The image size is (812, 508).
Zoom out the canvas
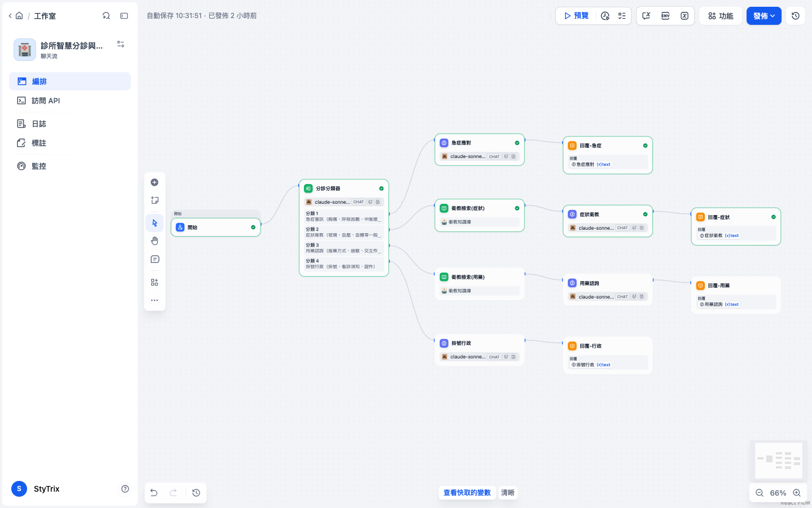[x=760, y=493]
